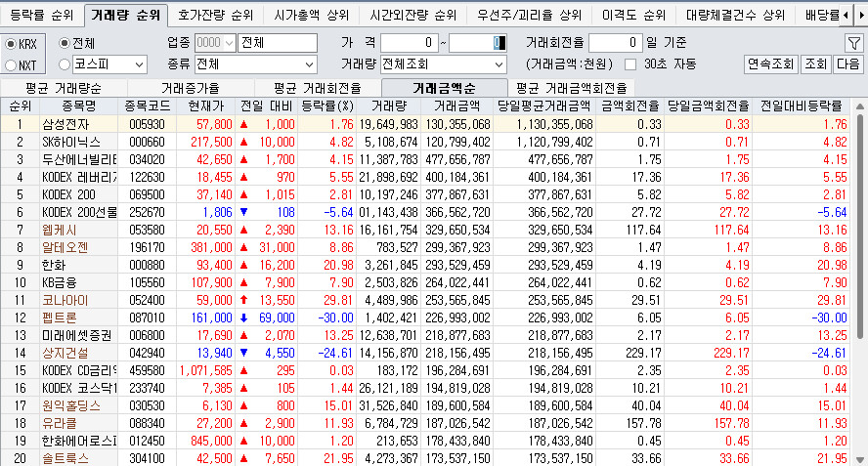The width and height of the screenshot is (868, 466).
Task: Sort by 거래금액 column header
Action: point(456,106)
